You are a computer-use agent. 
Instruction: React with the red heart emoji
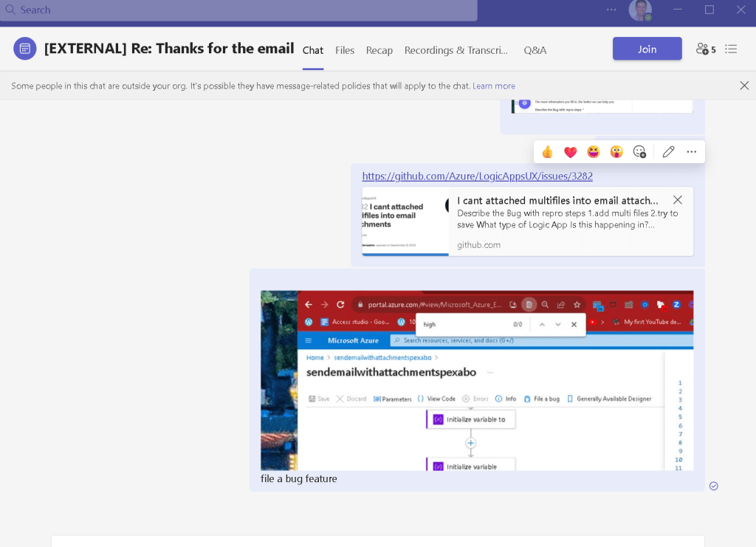pyautogui.click(x=571, y=152)
